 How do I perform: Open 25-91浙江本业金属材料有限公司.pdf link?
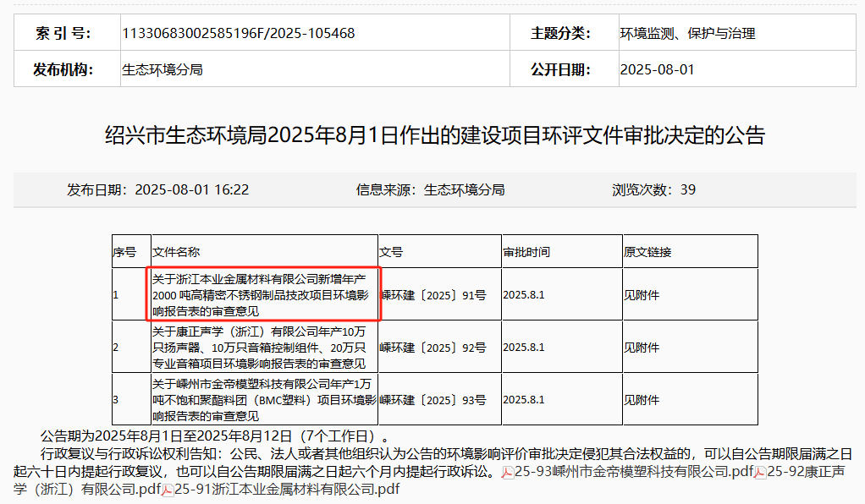pyautogui.click(x=286, y=489)
